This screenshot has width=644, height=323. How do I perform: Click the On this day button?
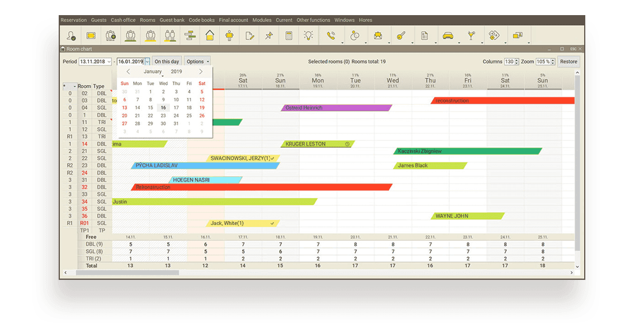[167, 62]
